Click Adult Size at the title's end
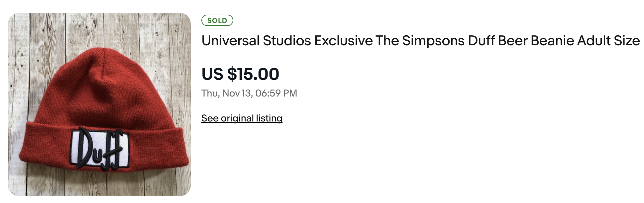The width and height of the screenshot is (644, 203). click(608, 41)
